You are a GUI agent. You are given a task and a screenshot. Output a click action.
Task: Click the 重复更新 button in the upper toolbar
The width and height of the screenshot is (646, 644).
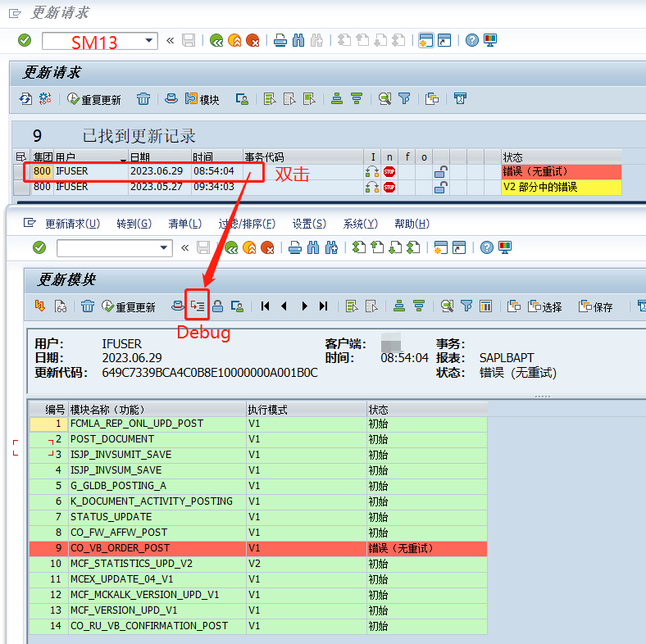[x=94, y=100]
